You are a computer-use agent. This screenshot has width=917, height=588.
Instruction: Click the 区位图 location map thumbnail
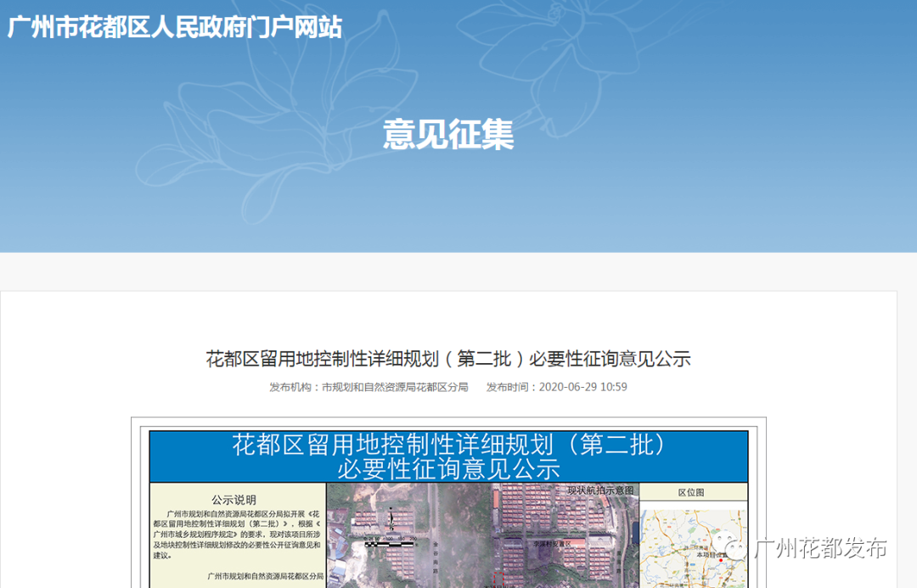pos(692,547)
